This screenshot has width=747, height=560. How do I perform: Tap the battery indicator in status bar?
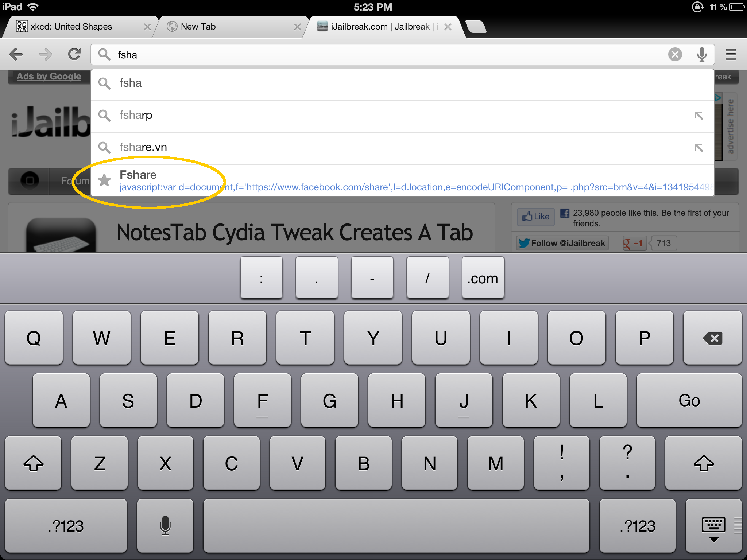(x=737, y=7)
